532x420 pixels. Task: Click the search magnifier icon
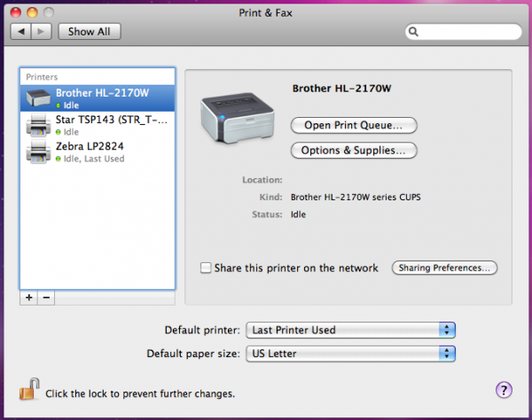click(413, 32)
